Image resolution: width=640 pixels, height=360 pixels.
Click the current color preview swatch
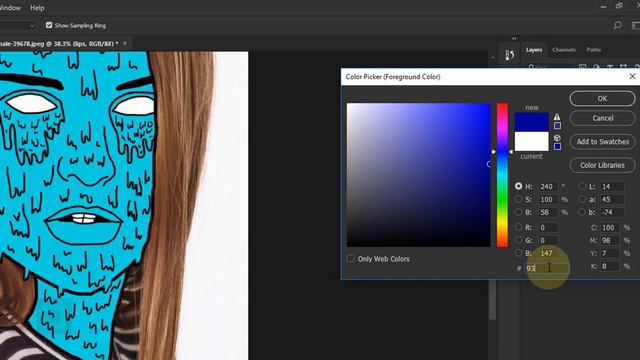point(531,141)
